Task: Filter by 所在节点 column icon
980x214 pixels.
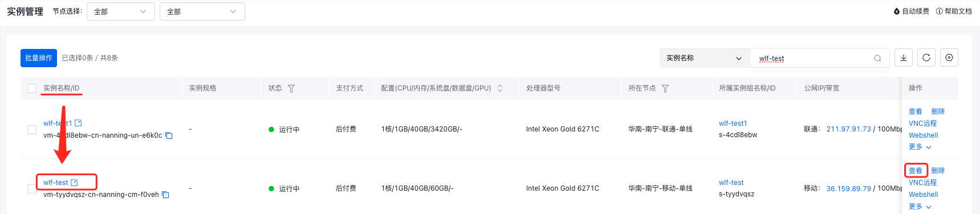Action: [x=665, y=88]
